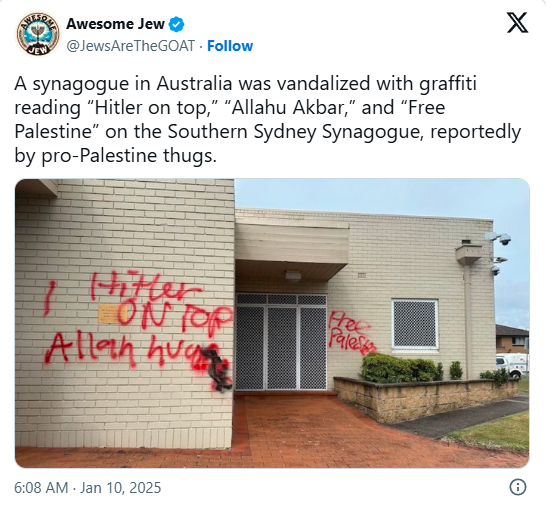Screen dimensions: 546x506
Task: Open the attached synagogue photo
Action: point(272,323)
